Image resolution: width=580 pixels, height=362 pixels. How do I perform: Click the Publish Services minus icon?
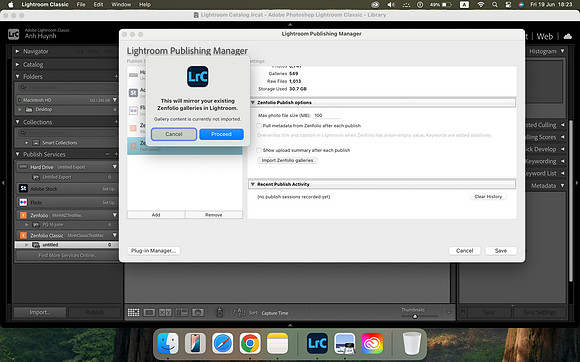click(x=107, y=154)
